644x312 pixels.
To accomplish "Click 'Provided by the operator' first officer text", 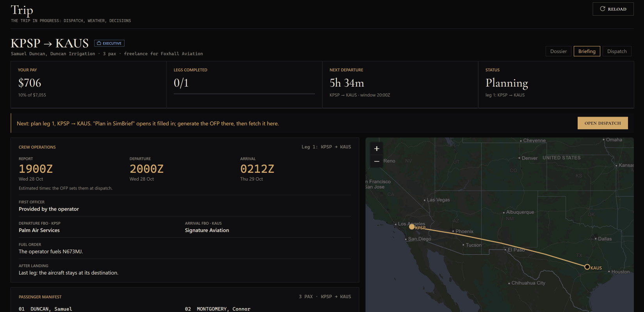I will [49, 209].
